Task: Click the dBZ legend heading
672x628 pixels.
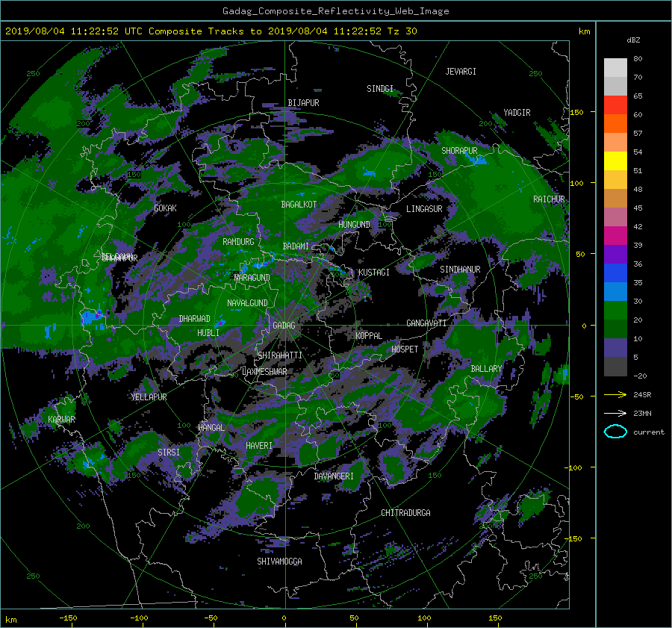Action: tap(633, 40)
